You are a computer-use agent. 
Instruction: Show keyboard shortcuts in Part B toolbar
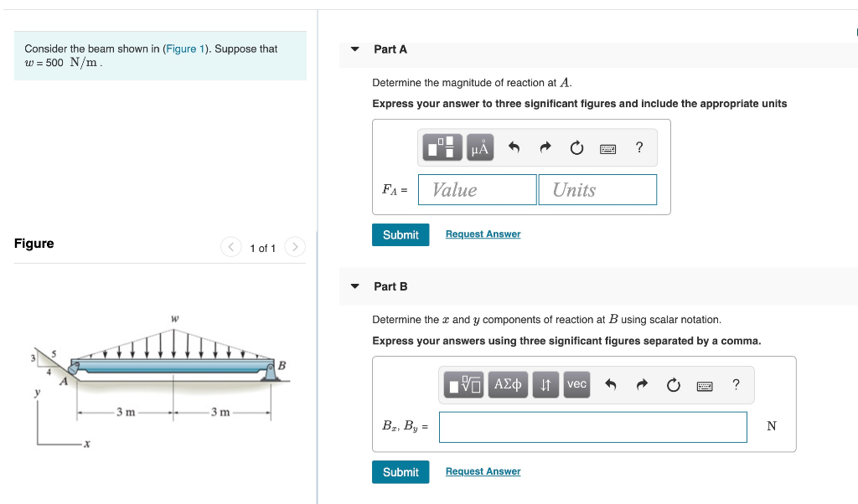tap(705, 387)
